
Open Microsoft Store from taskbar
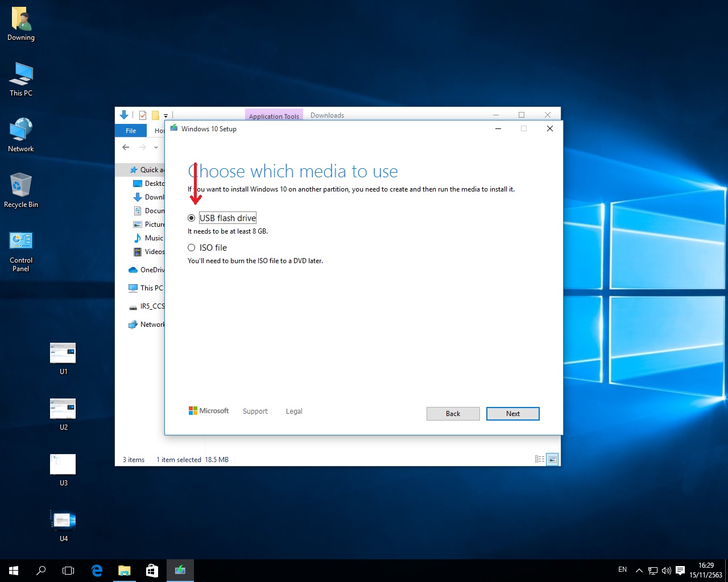[x=152, y=571]
